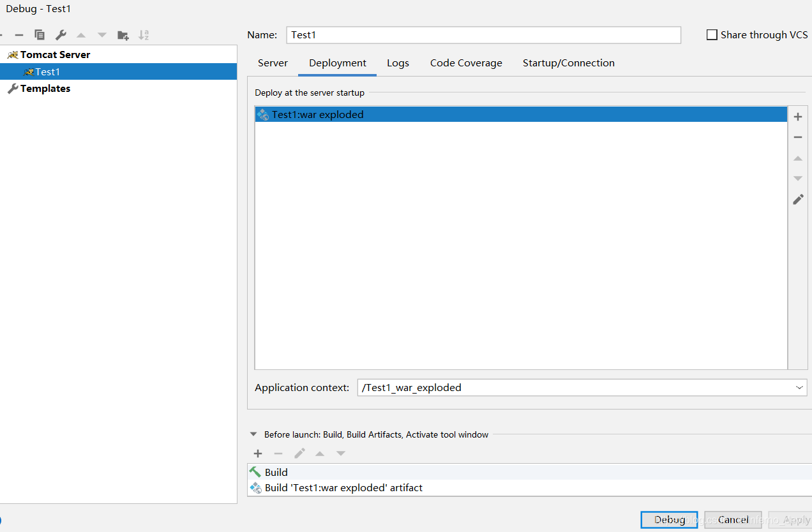Sort configurations alphabetically
812x532 pixels.
tap(144, 35)
